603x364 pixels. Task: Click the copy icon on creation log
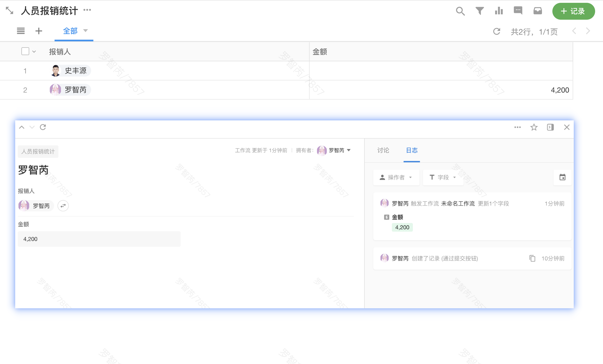[x=532, y=258]
